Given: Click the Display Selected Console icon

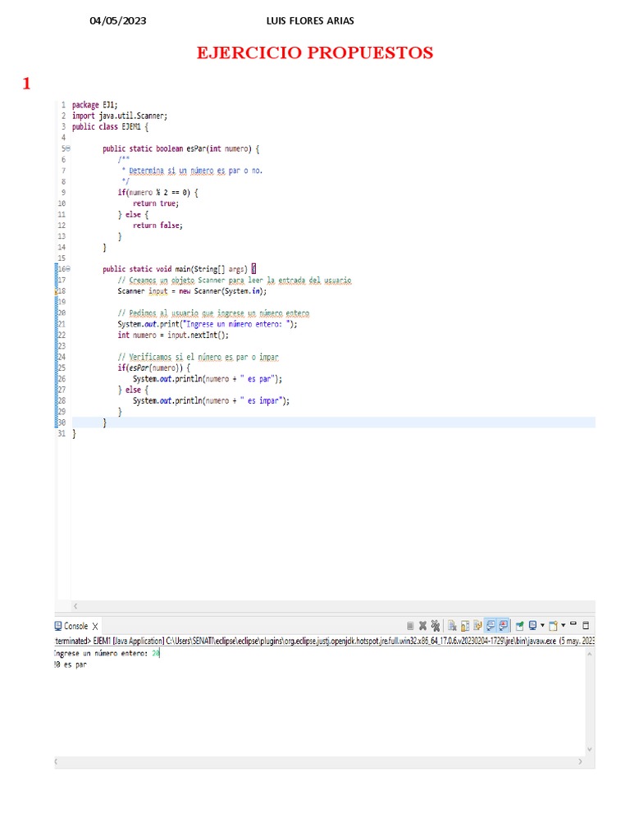Looking at the screenshot, I should (532, 625).
